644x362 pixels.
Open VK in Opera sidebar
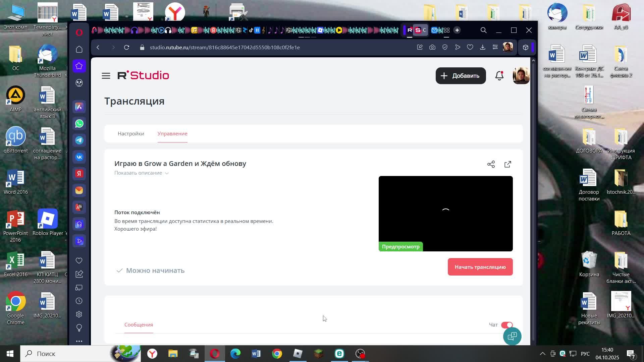click(79, 157)
